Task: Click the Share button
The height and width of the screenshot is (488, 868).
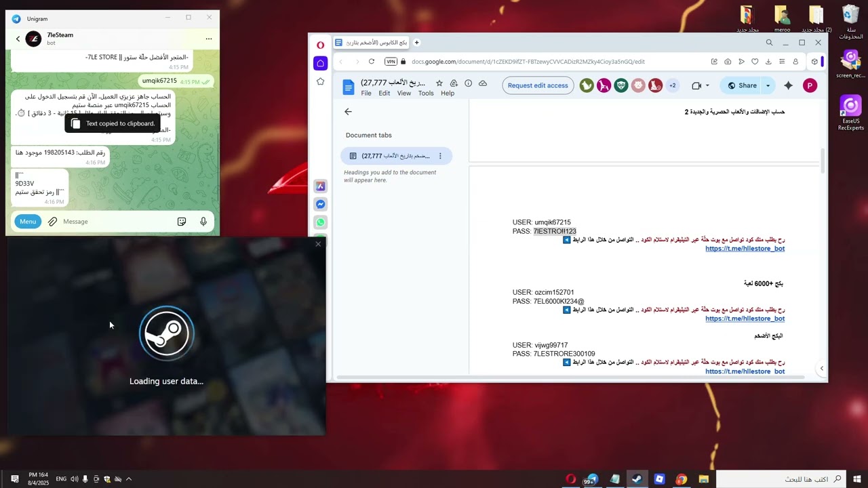Action: pyautogui.click(x=741, y=85)
